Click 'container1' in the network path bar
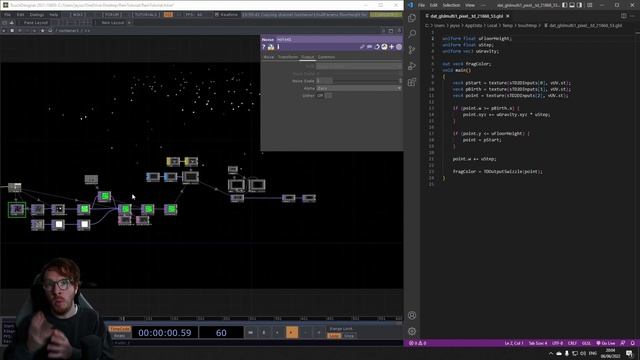Viewport: 640px width, 360px height. pyautogui.click(x=69, y=31)
